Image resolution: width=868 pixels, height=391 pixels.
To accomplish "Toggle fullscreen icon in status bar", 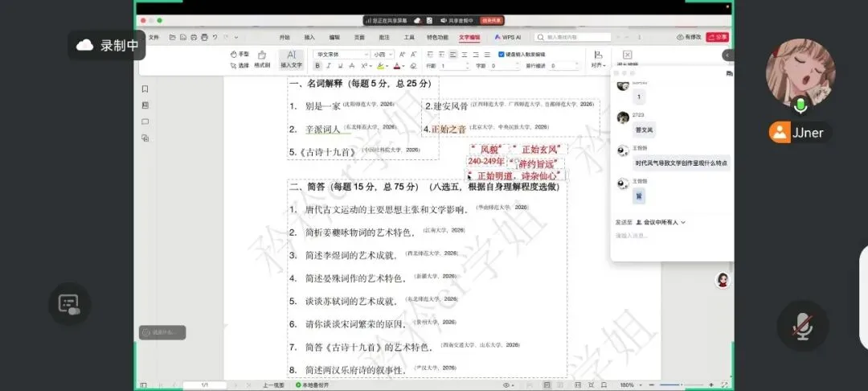I will click(724, 385).
